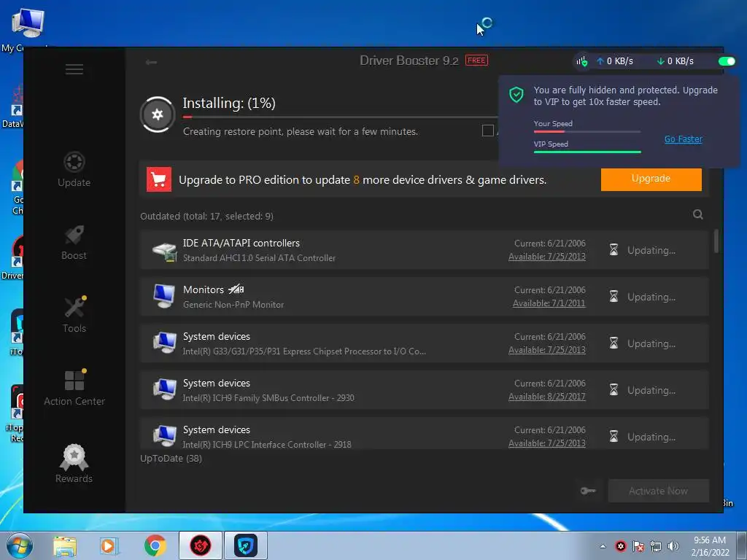Click the installing gear progress icon

(158, 114)
